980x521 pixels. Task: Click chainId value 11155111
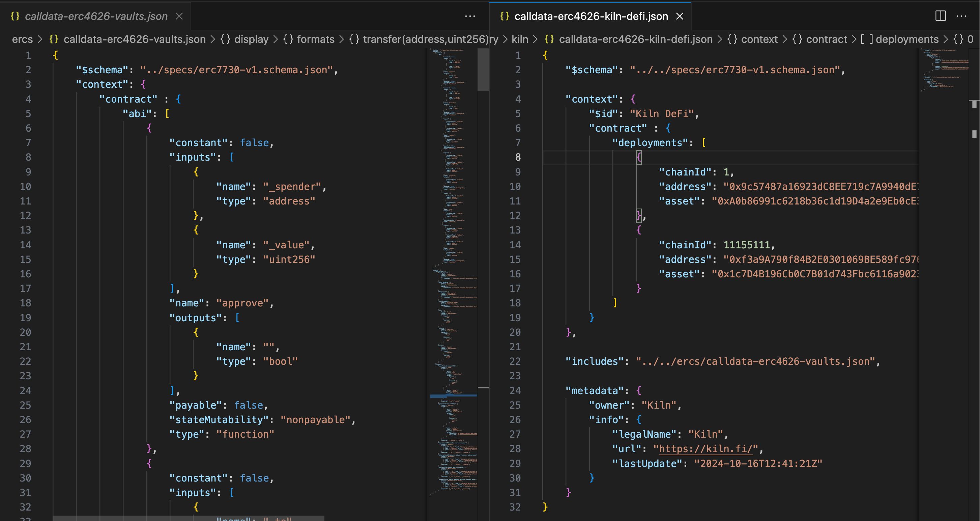click(x=746, y=245)
